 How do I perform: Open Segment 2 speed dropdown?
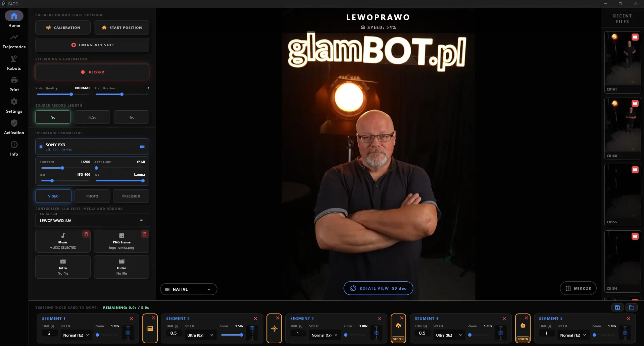[200, 335]
